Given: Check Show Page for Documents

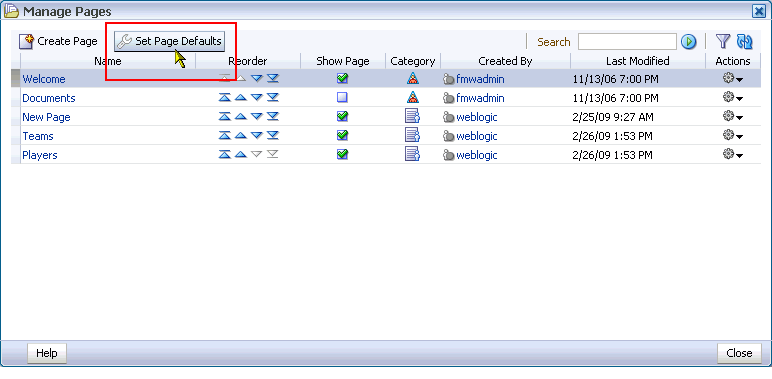Looking at the screenshot, I should pyautogui.click(x=342, y=97).
